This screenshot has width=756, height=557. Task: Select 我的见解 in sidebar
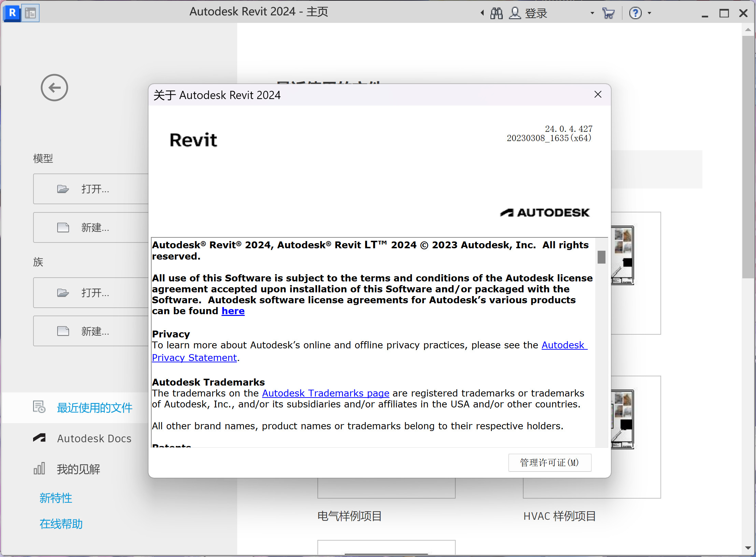click(x=78, y=469)
